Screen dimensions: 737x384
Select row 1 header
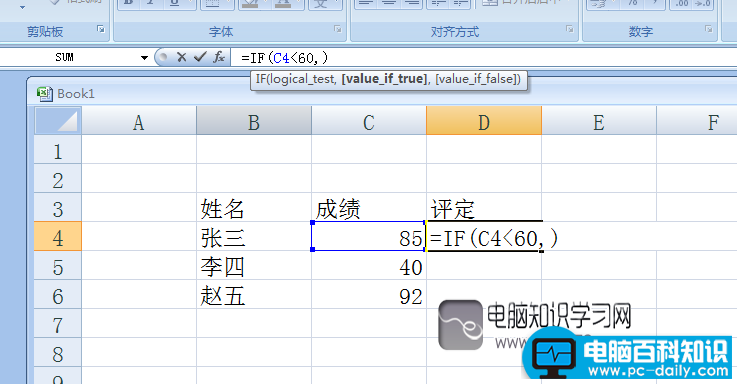(x=58, y=150)
